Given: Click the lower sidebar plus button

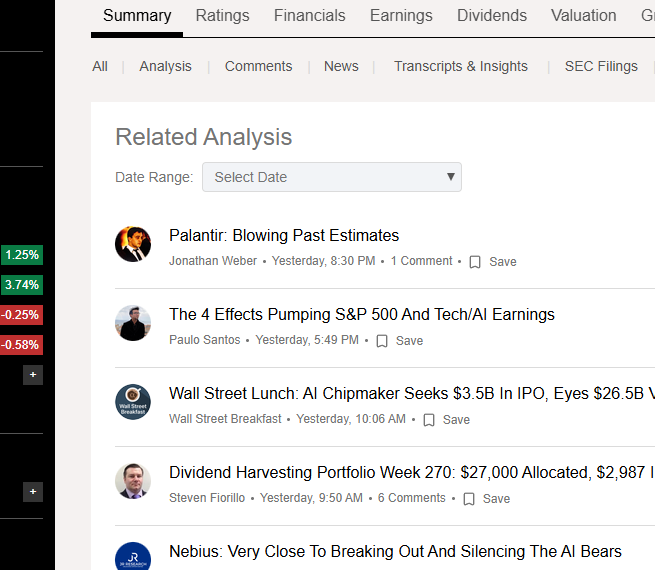Looking at the screenshot, I should coord(33,492).
